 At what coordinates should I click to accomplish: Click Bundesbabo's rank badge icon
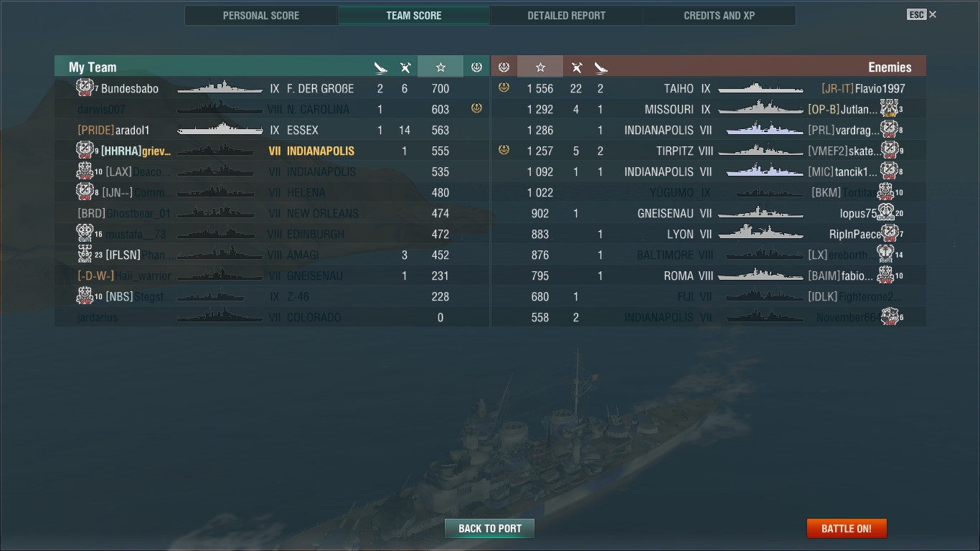click(x=85, y=88)
